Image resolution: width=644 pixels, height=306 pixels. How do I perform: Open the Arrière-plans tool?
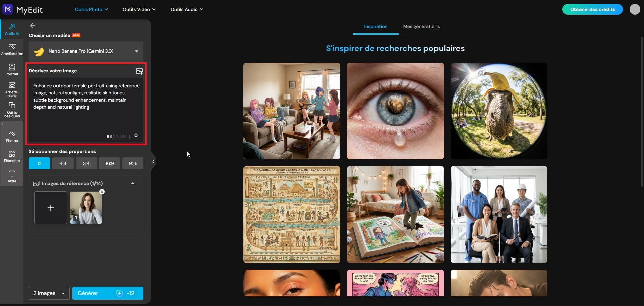[12, 88]
